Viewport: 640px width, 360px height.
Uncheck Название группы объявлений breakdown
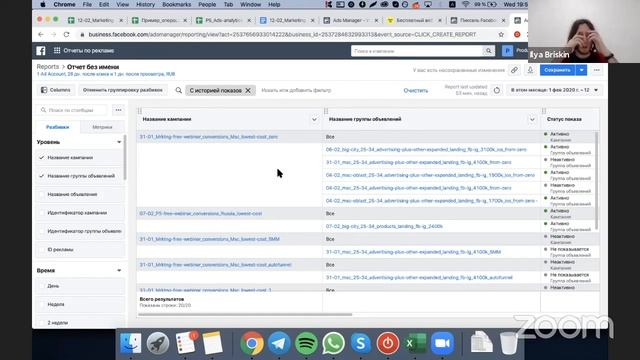point(42,176)
